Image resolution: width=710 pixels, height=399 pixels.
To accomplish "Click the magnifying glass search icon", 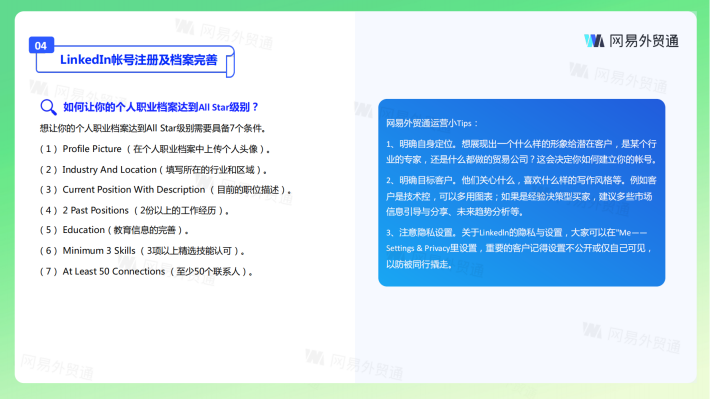I will point(48,107).
